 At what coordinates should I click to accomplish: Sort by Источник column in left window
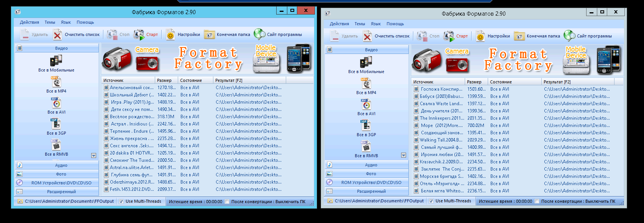pyautogui.click(x=128, y=80)
